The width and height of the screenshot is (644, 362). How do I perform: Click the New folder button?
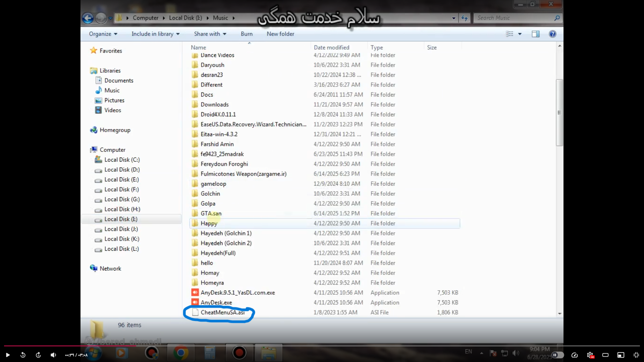[x=280, y=34]
